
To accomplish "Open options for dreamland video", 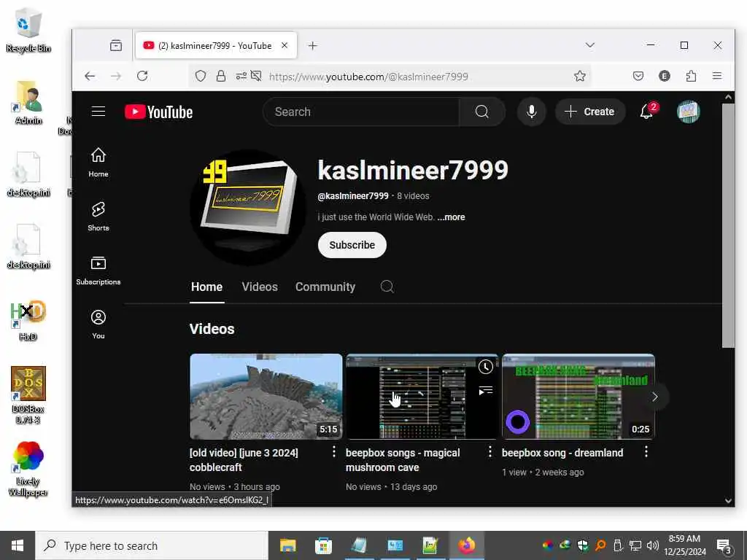I will [x=646, y=451].
